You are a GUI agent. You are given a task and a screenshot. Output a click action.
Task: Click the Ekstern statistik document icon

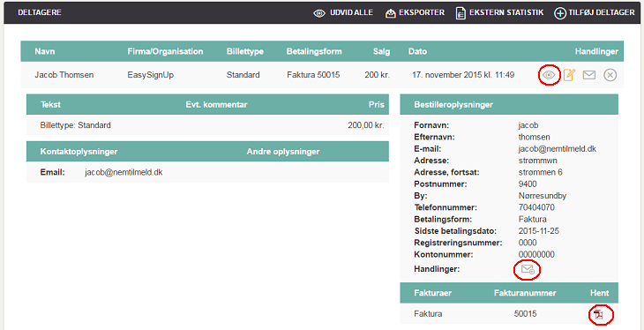[461, 13]
